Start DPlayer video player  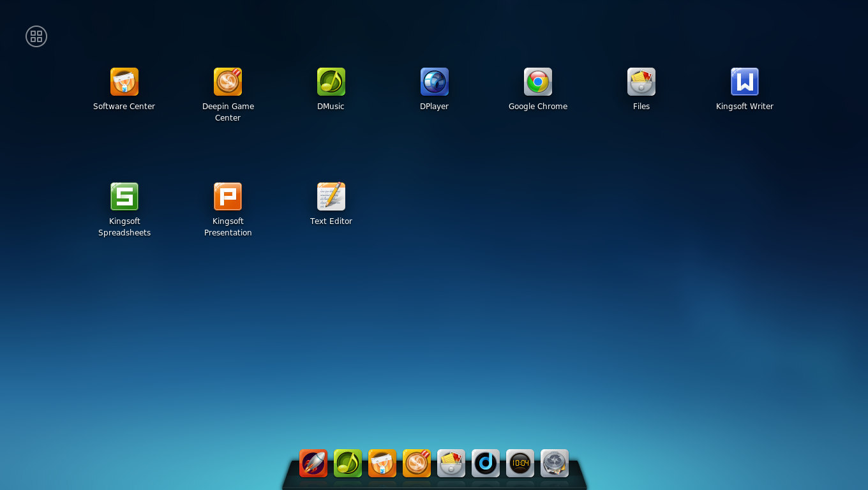(434, 82)
